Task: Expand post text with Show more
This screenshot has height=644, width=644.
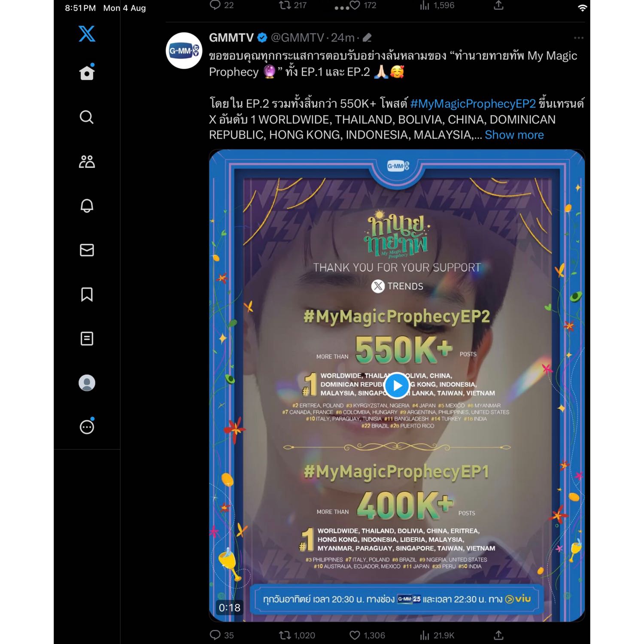Action: coord(514,135)
